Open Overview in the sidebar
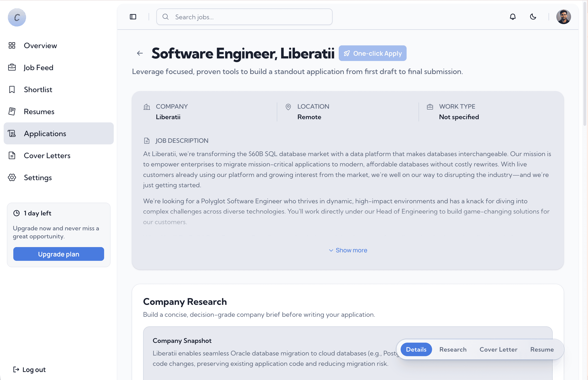The width and height of the screenshot is (588, 380). tap(58, 46)
